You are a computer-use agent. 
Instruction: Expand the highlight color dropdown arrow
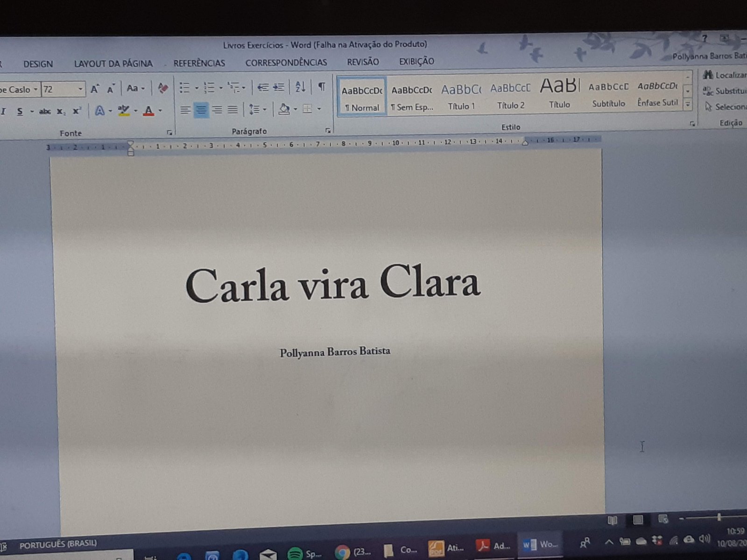135,111
